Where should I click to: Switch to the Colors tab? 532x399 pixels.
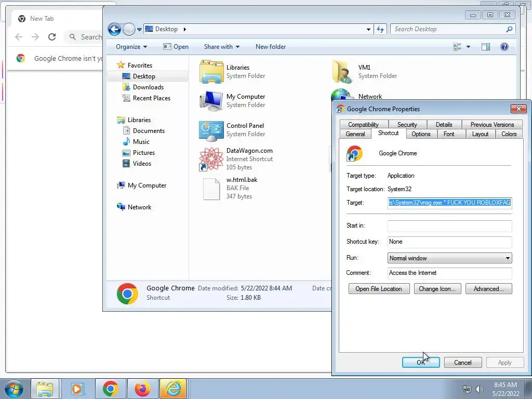509,134
